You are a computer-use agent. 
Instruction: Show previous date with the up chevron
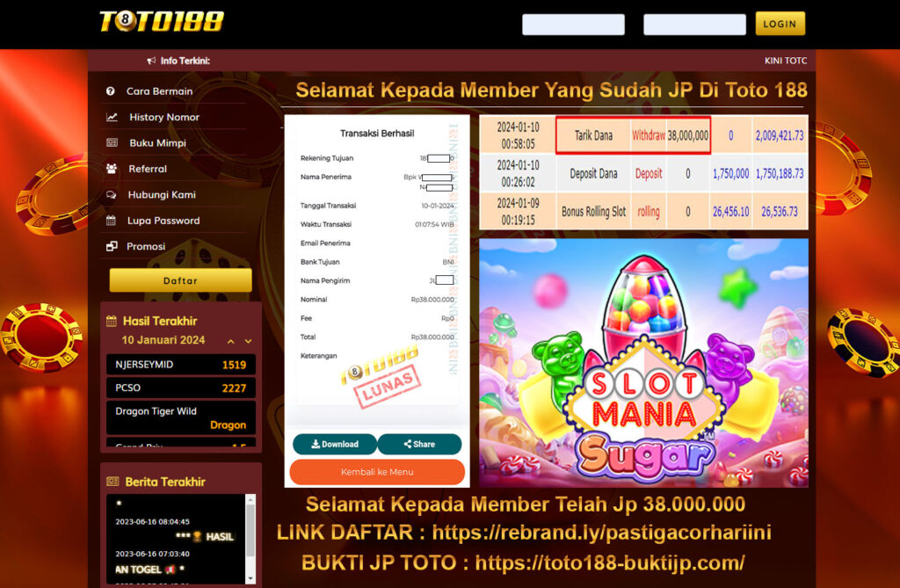(x=231, y=341)
